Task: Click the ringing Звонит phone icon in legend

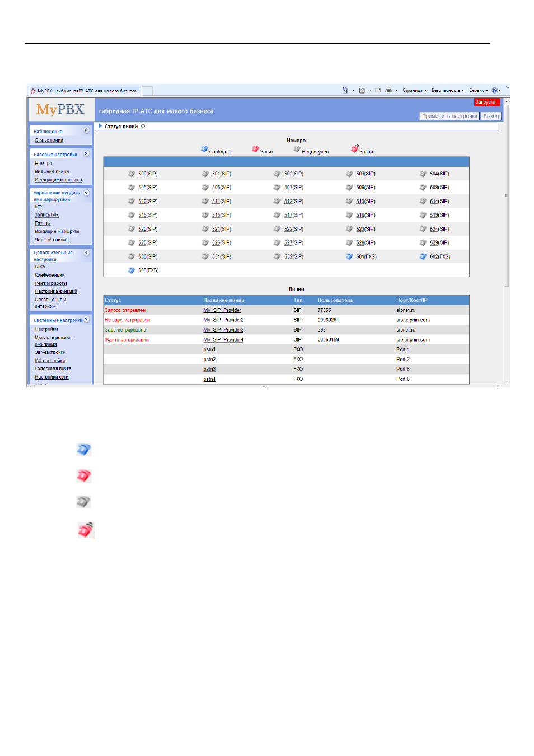Action: point(354,149)
